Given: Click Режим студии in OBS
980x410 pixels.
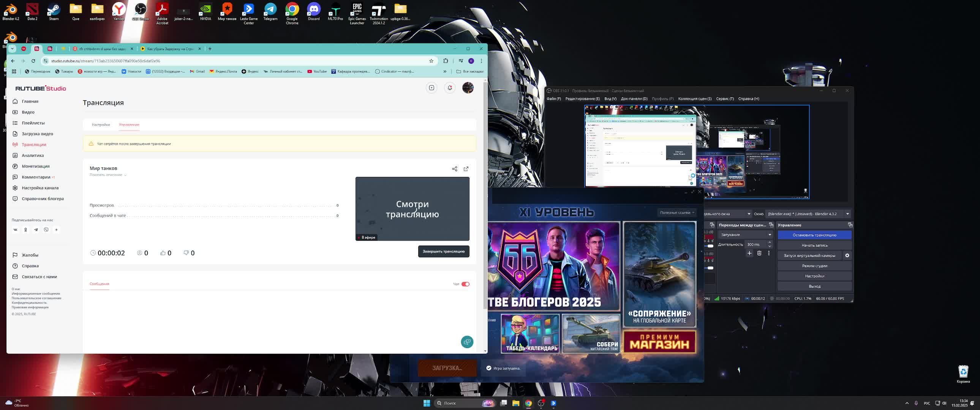Looking at the screenshot, I should (814, 266).
